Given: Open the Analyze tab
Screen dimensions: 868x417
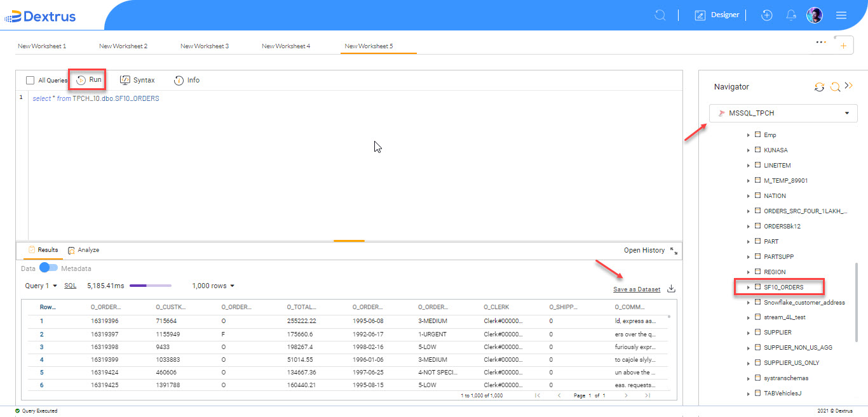Looking at the screenshot, I should [83, 250].
